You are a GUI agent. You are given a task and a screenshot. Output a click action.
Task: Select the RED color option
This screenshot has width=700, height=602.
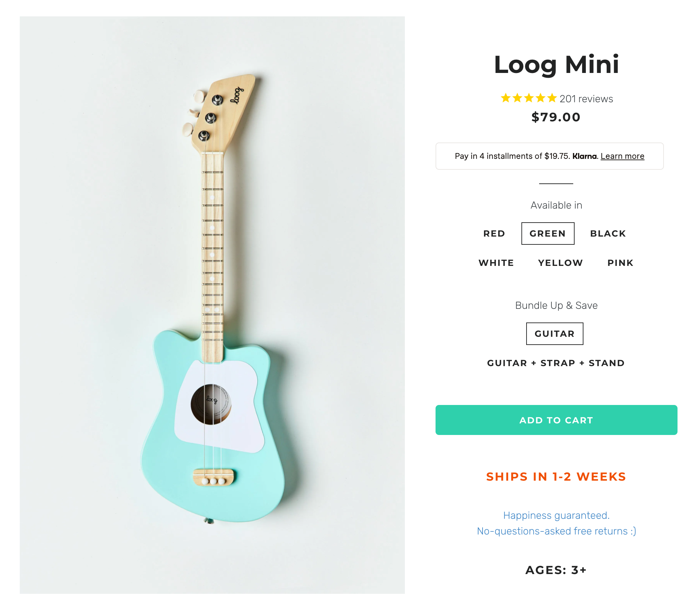click(494, 234)
